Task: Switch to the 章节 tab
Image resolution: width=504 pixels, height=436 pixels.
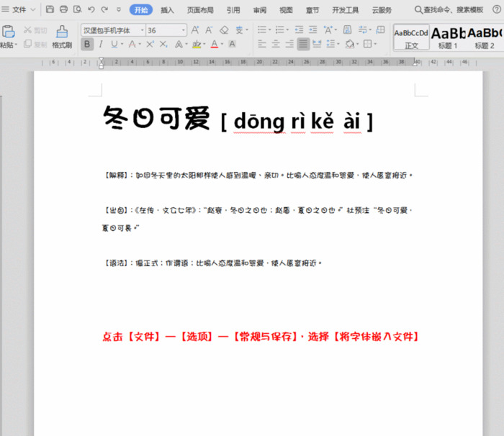Action: coord(312,10)
